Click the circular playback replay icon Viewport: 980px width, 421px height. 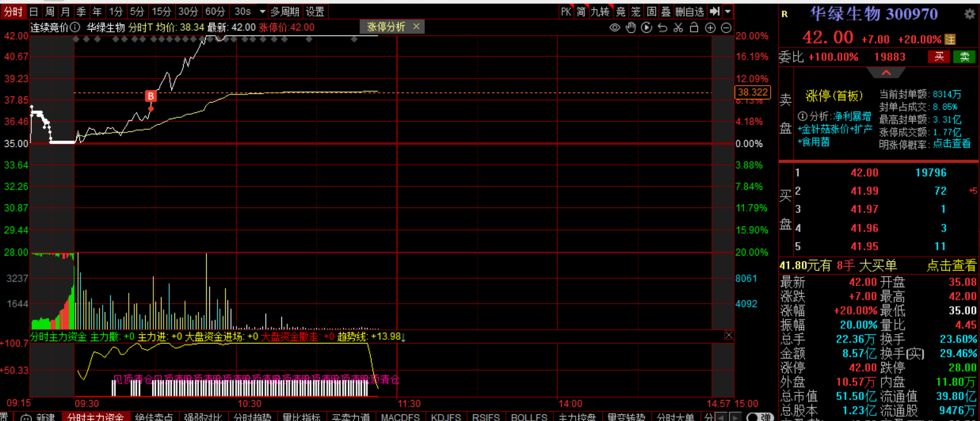(x=646, y=27)
